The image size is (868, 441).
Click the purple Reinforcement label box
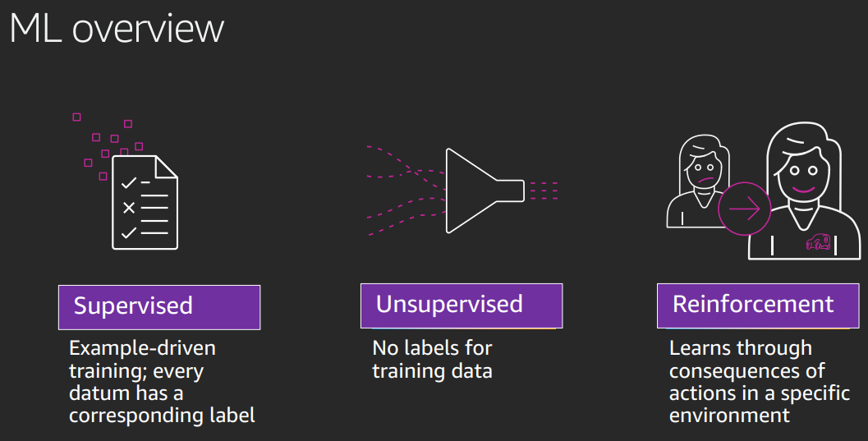757,305
